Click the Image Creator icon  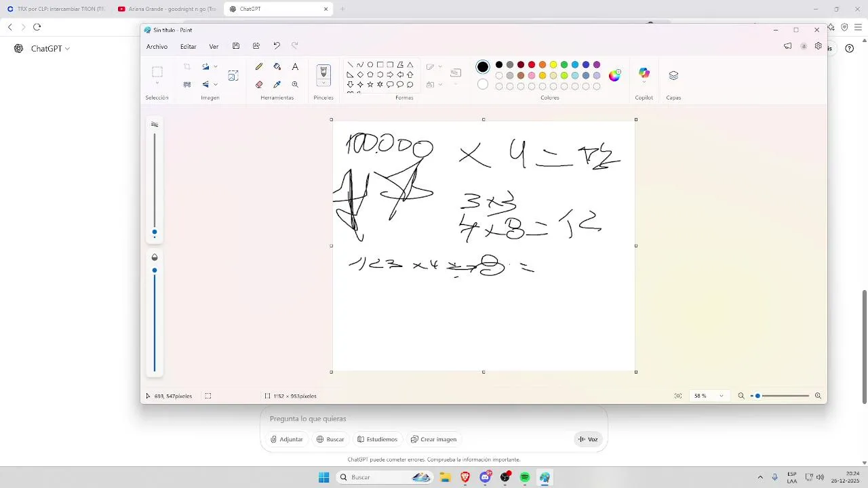pos(233,75)
